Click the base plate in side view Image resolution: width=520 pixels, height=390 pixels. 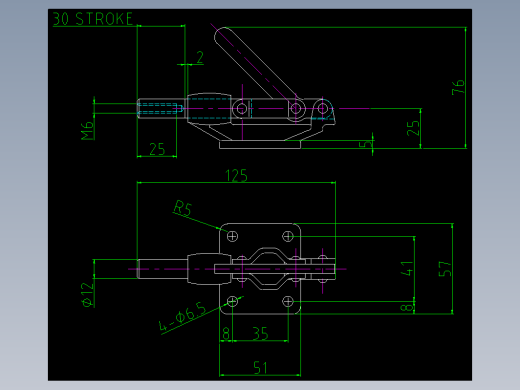(x=260, y=144)
